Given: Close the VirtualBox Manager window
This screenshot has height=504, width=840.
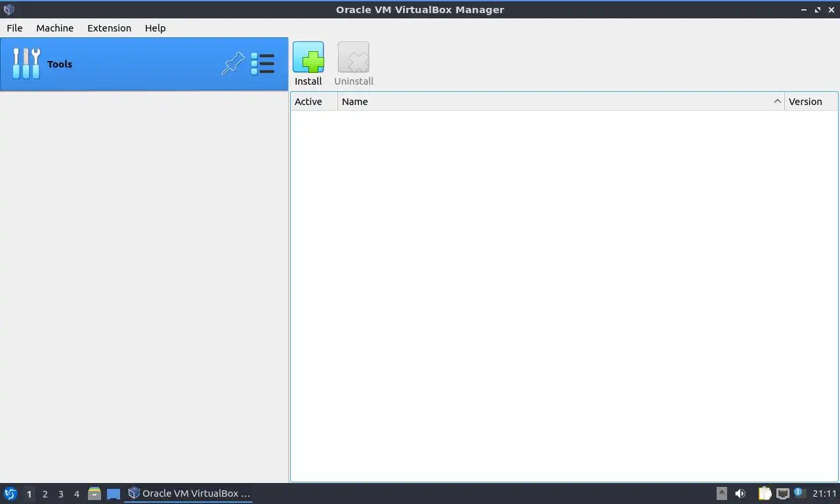Looking at the screenshot, I should [831, 10].
